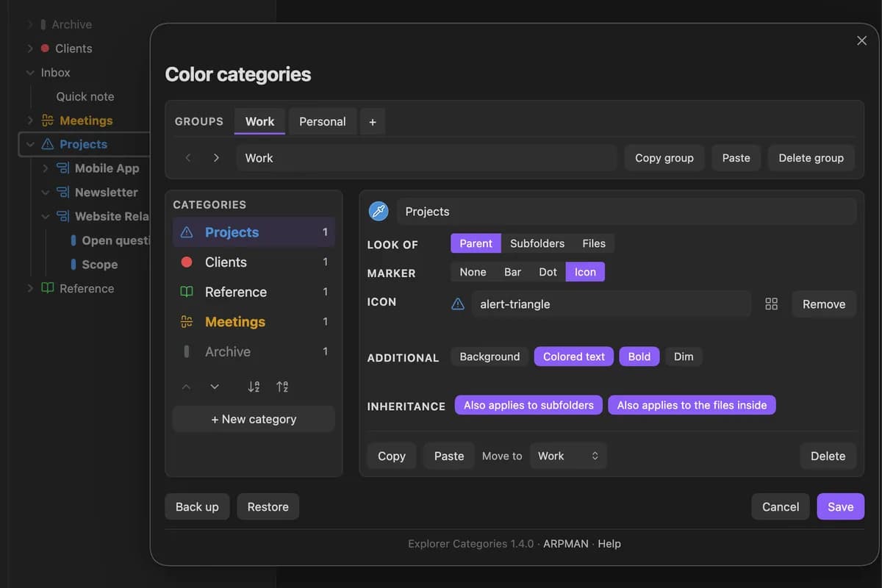882x588 pixels.
Task: Open the icon grid picker
Action: tap(771, 304)
